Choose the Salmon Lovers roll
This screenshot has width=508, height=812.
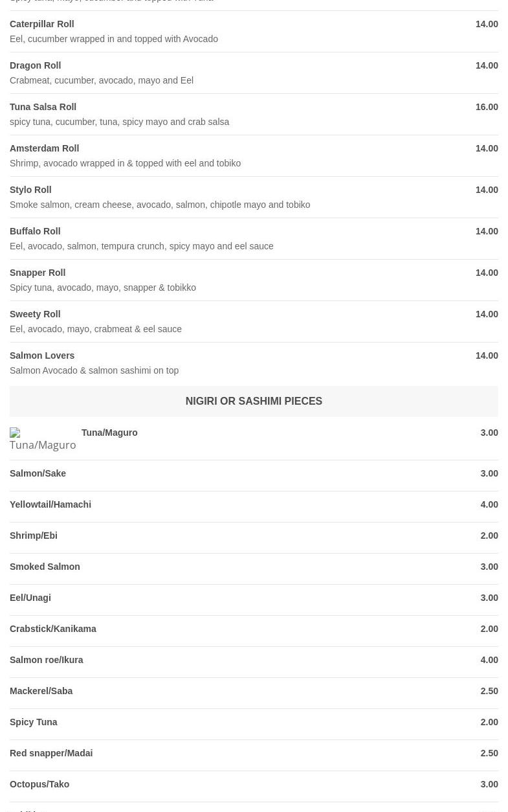tap(42, 355)
